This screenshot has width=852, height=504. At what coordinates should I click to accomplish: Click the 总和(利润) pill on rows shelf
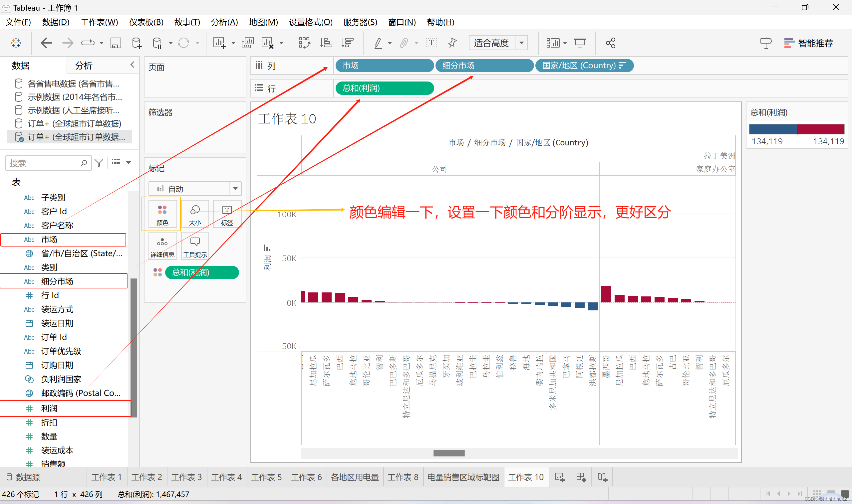pos(384,88)
